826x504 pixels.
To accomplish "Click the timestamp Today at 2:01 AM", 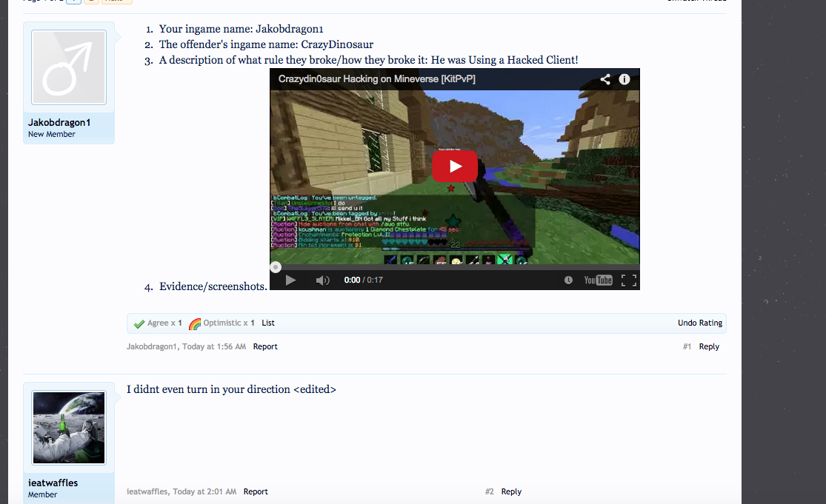I will [x=204, y=491].
